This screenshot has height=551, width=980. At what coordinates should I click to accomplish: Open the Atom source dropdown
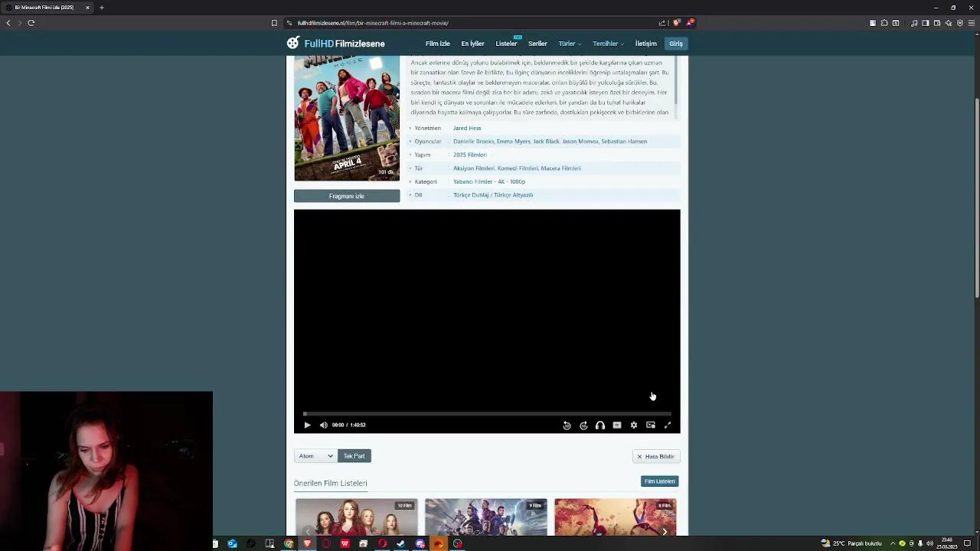pos(315,456)
